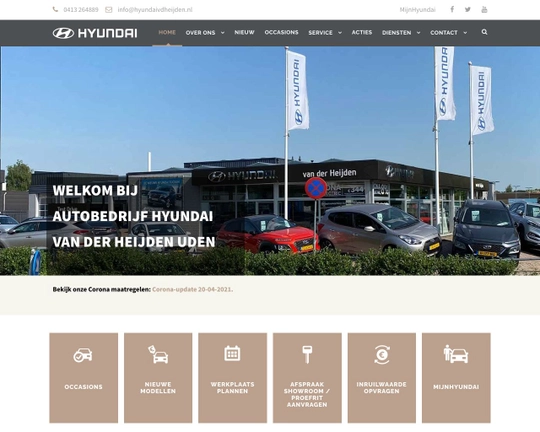Expand the Diensten dropdown arrow

[x=418, y=33]
